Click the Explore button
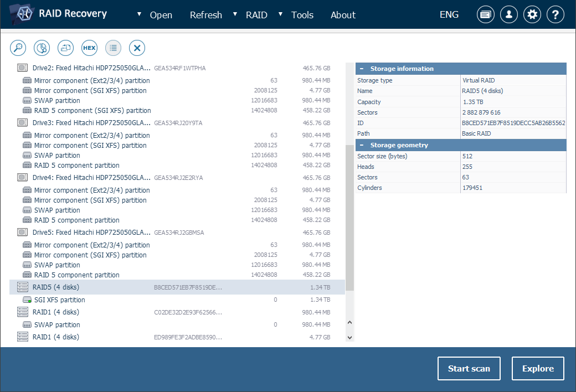Screen dimensions: 576x392 coord(538,369)
